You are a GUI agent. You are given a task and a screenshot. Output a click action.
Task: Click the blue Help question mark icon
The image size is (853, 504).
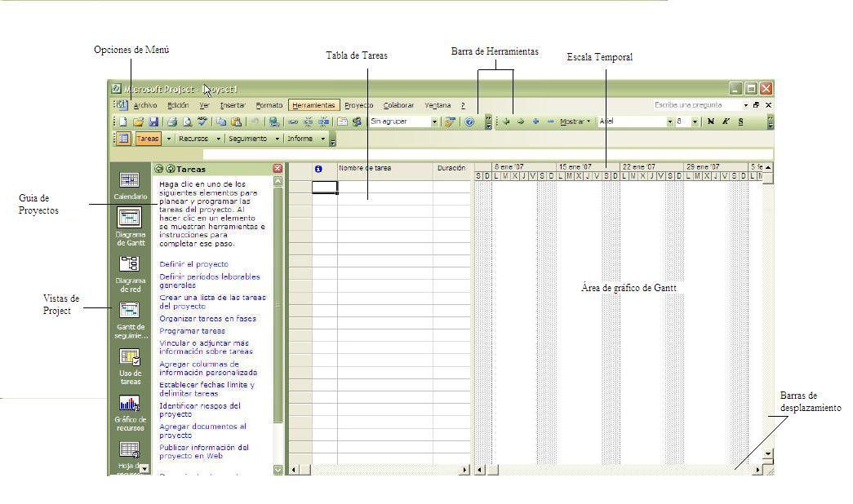tap(470, 122)
